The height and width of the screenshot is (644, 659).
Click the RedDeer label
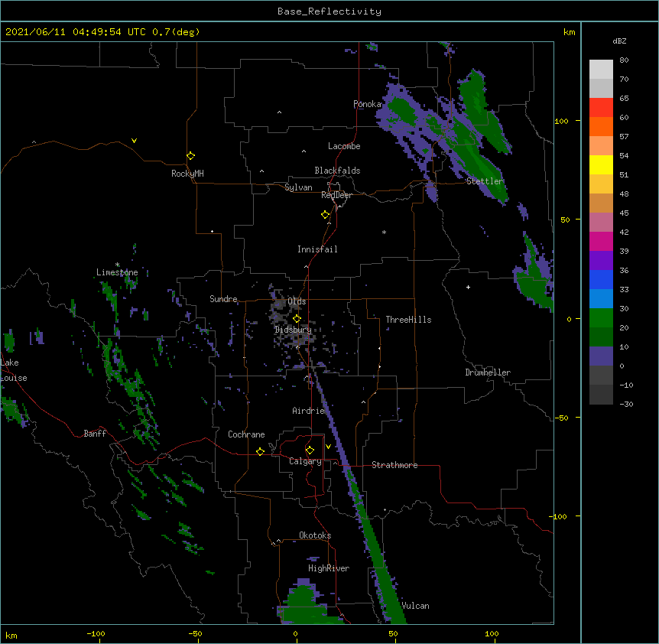pyautogui.click(x=336, y=195)
